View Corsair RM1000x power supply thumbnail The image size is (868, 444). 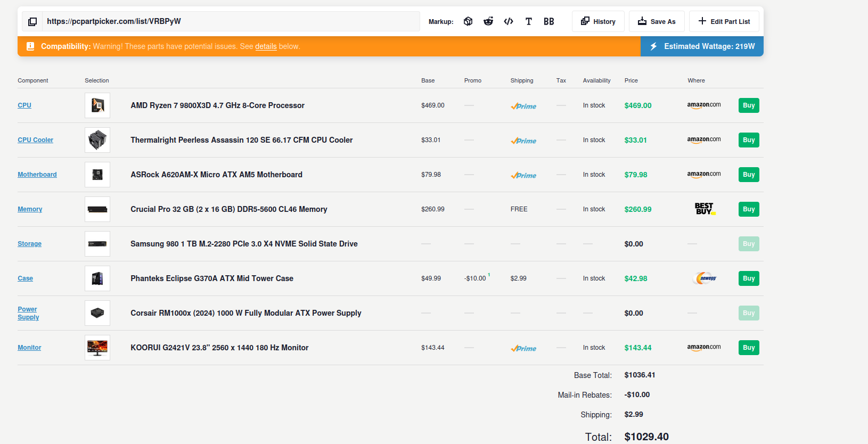[x=97, y=313]
